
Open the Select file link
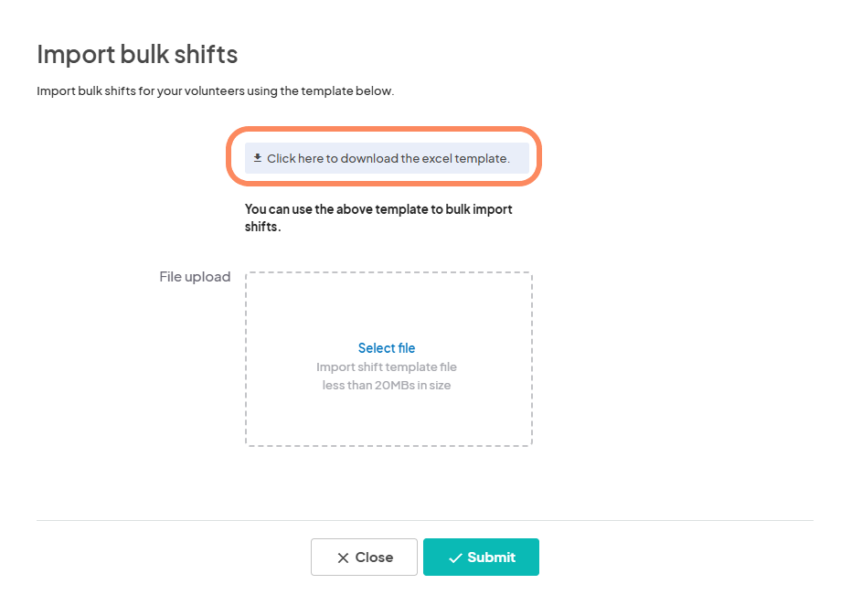(387, 348)
